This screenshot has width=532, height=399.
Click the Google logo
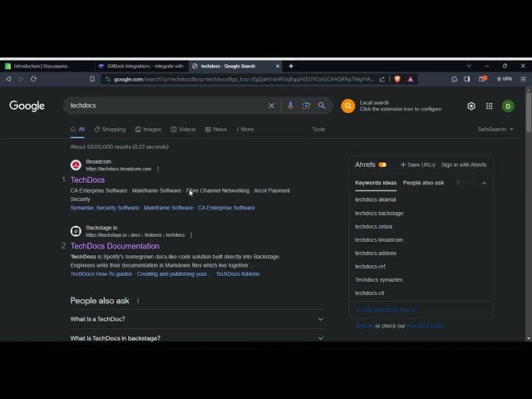pyautogui.click(x=27, y=106)
